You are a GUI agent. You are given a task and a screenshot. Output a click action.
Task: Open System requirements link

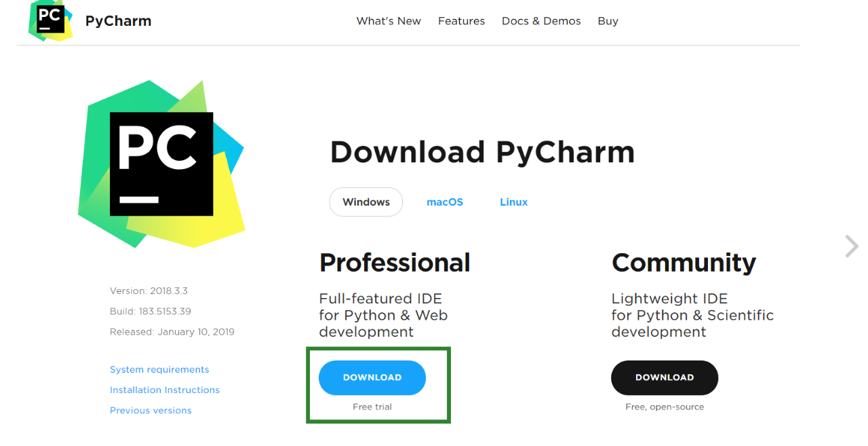point(159,369)
